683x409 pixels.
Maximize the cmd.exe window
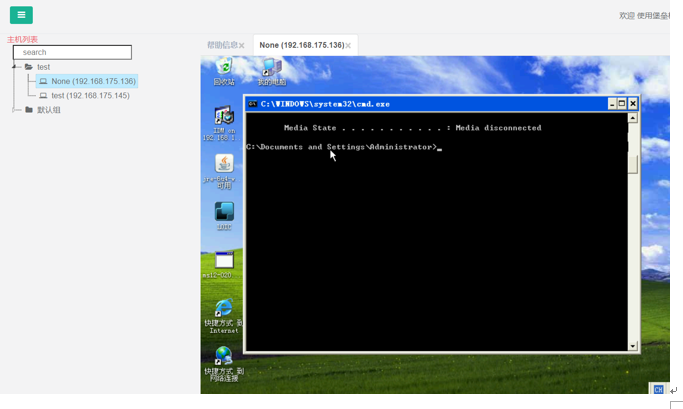(622, 104)
